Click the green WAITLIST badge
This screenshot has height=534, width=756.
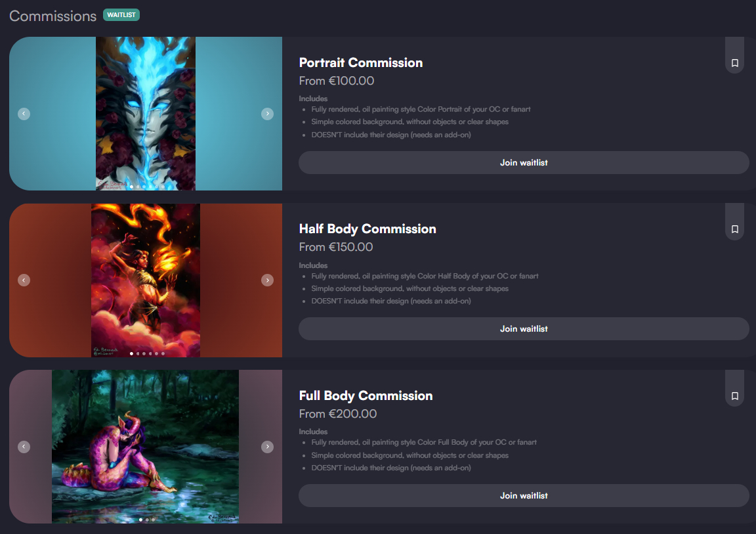pos(121,15)
